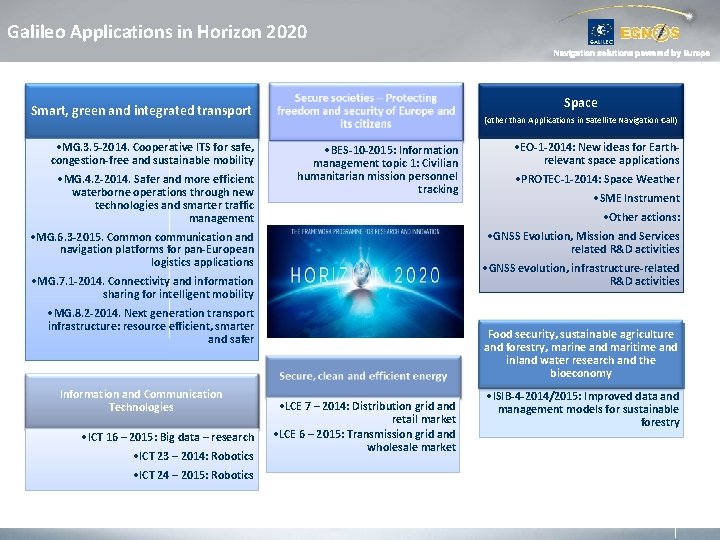Click 'PROTEC-1-2014: Space Weather' bullet
Image resolution: width=720 pixels, height=540 pixels.
tap(597, 179)
